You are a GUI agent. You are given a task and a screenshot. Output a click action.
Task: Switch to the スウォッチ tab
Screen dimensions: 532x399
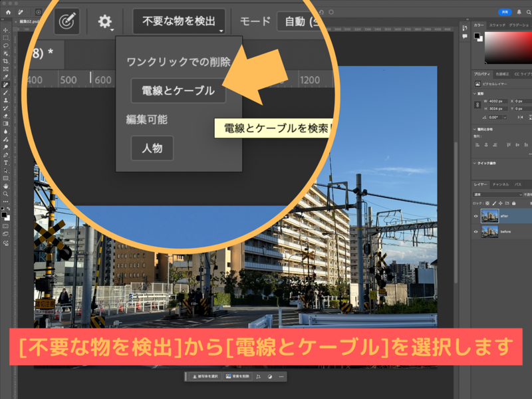pos(497,25)
